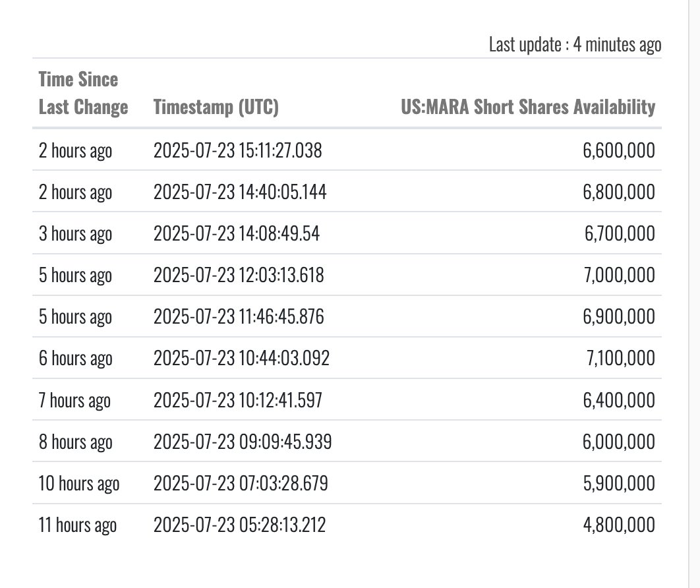
Task: Click the 6,700,000 availability value
Action: 620,233
